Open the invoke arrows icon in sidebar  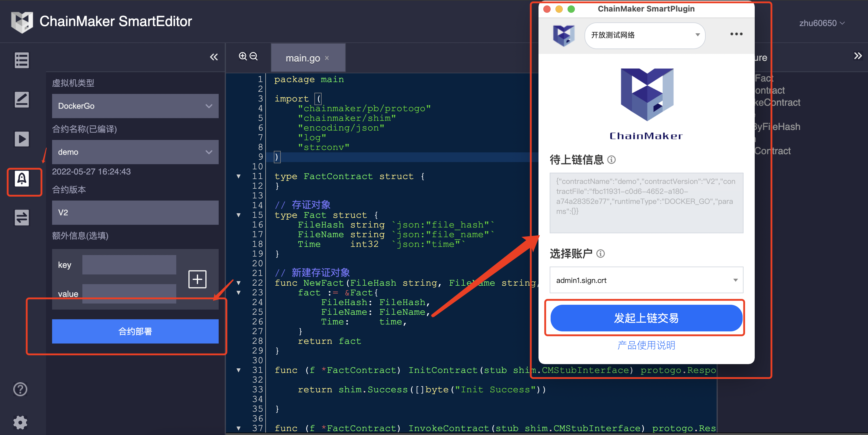click(x=22, y=217)
